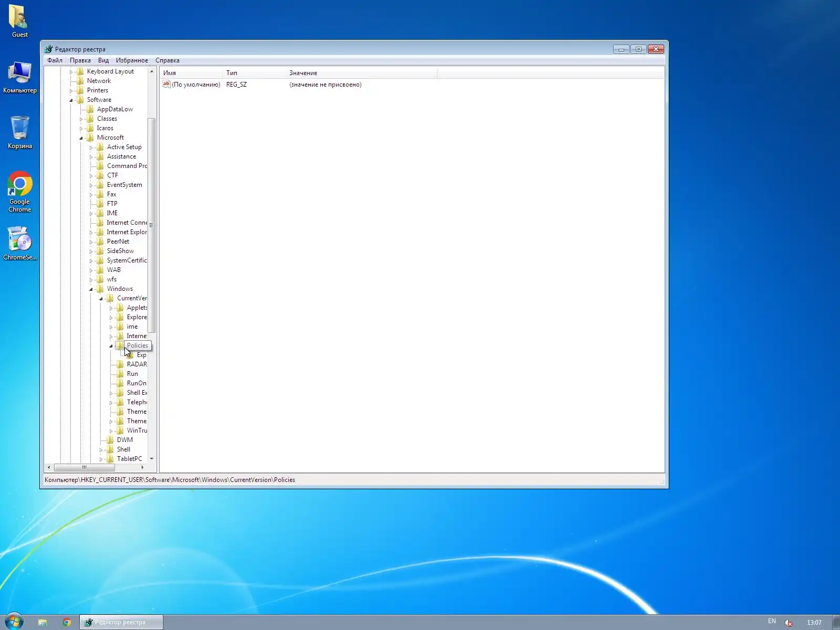This screenshot has width=840, height=630.
Task: Expand the EventSystem key
Action: tap(91, 185)
